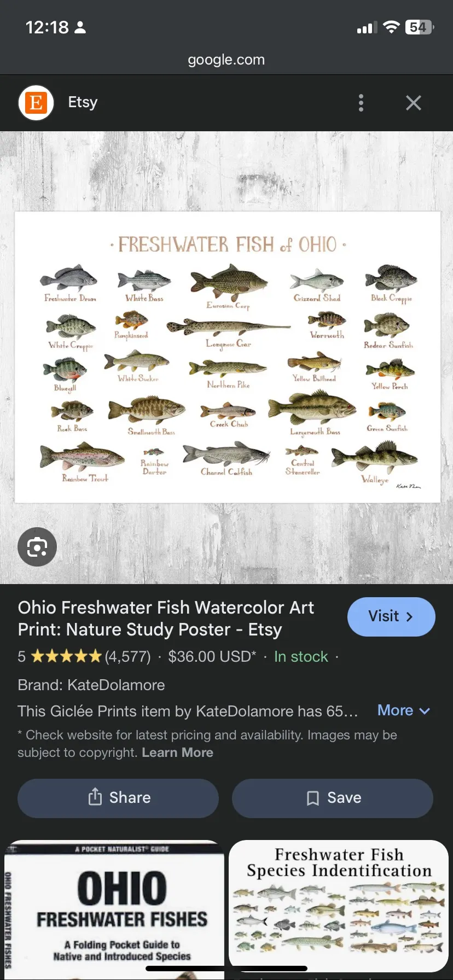Tap the chevron next to More

tap(425, 711)
